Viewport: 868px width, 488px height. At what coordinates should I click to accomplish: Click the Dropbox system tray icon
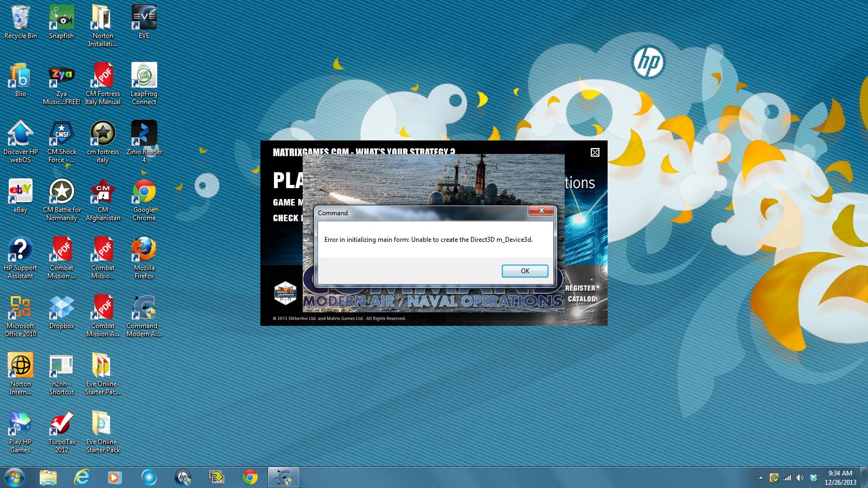[813, 478]
